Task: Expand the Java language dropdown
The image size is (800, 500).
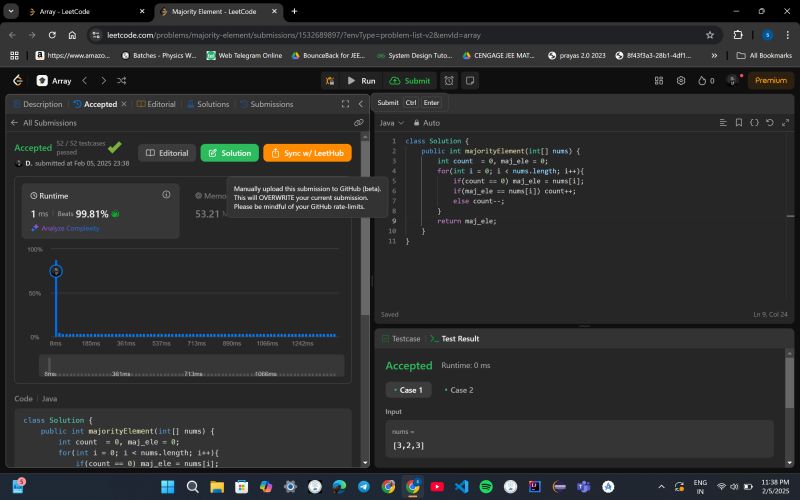Action: [x=390, y=122]
